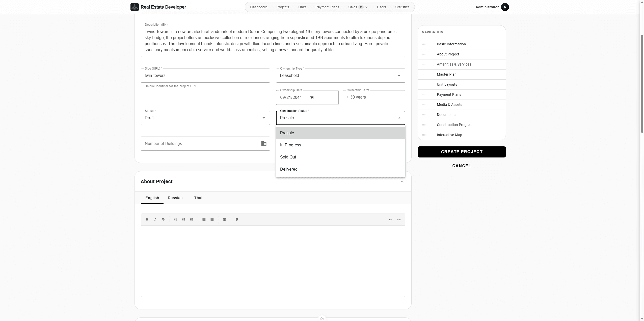Apply italic formatting in editor
This screenshot has width=644, height=321.
pyautogui.click(x=155, y=219)
